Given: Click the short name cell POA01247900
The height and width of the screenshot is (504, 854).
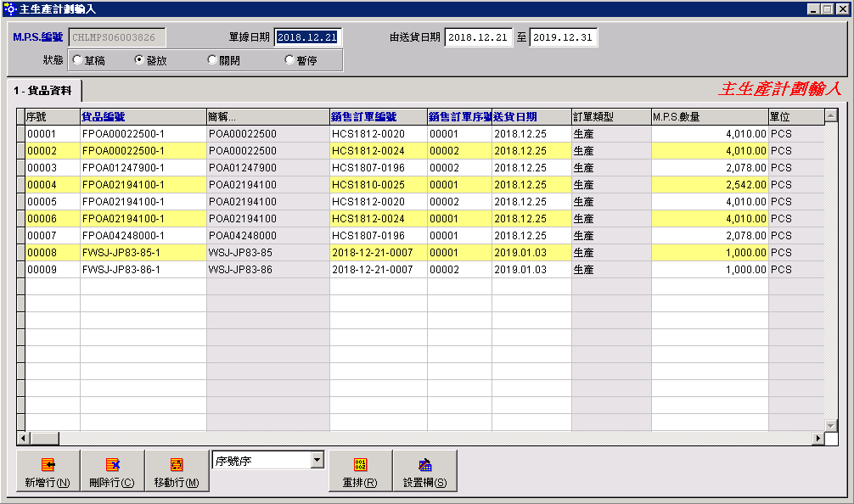Looking at the screenshot, I should (x=268, y=168).
